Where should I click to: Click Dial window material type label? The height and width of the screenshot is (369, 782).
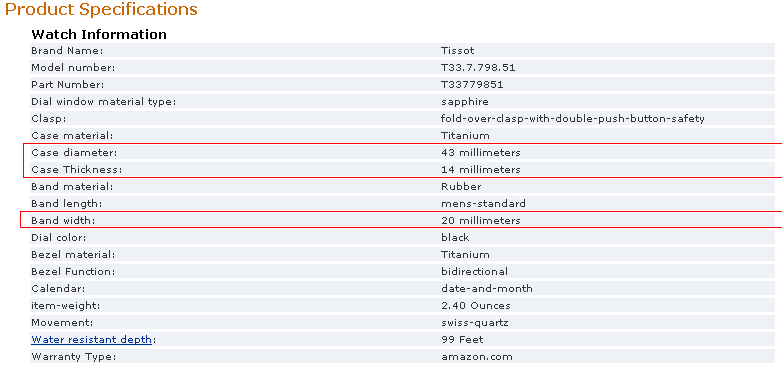coord(104,102)
